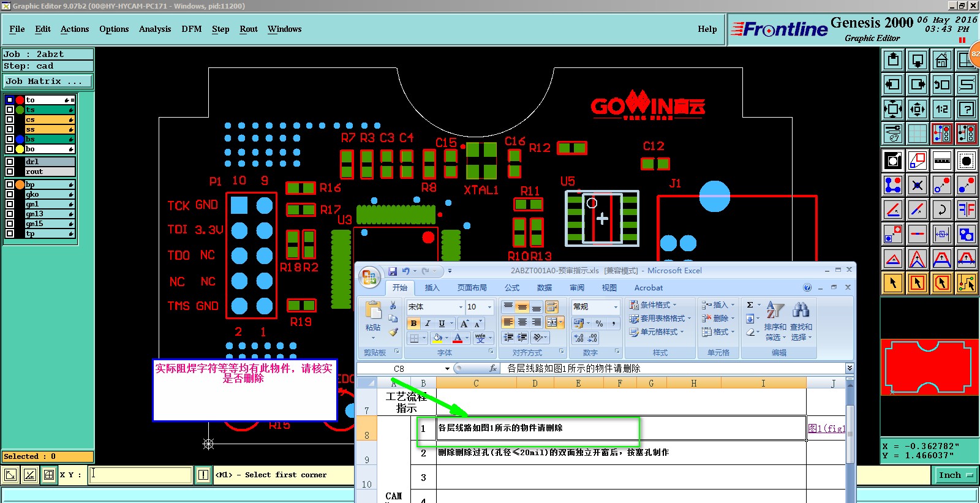
Task: Expand the Excel formula bar
Action: pyautogui.click(x=850, y=368)
